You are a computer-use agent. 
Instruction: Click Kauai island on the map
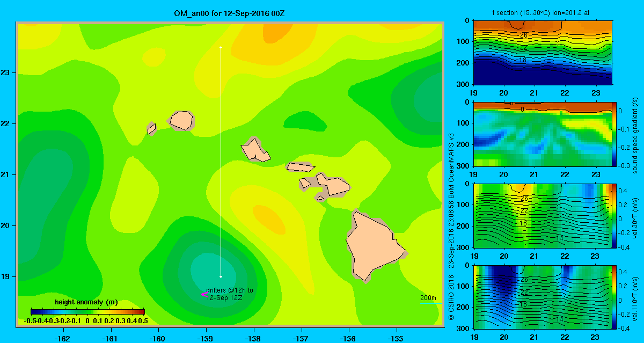[181, 120]
